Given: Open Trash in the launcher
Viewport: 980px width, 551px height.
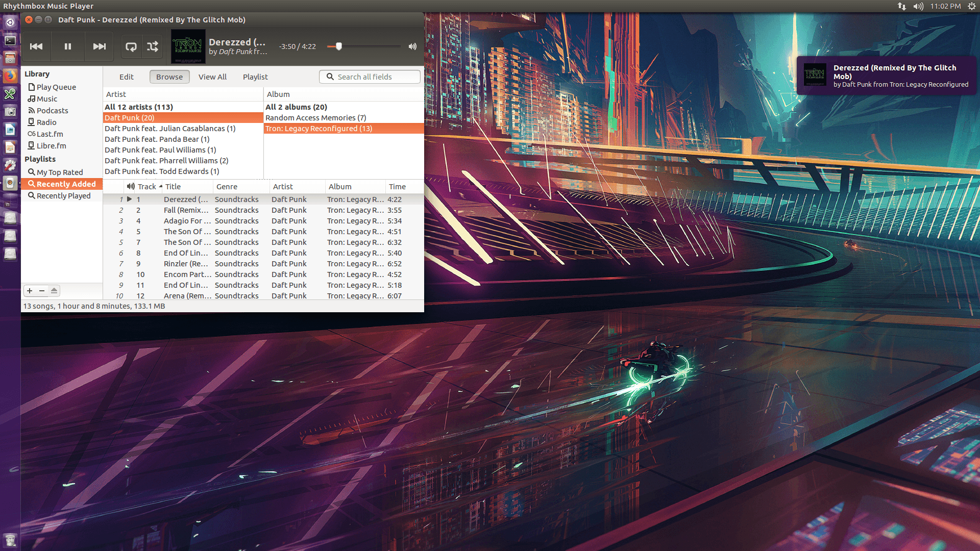Looking at the screenshot, I should click(x=10, y=540).
